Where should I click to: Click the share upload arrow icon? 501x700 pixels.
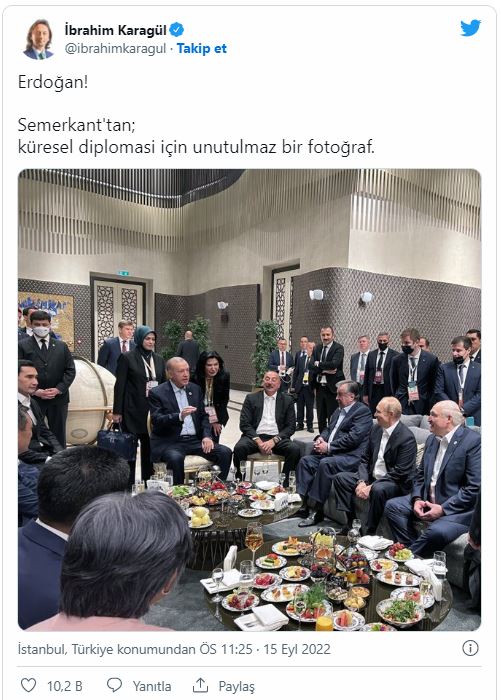pos(200,685)
